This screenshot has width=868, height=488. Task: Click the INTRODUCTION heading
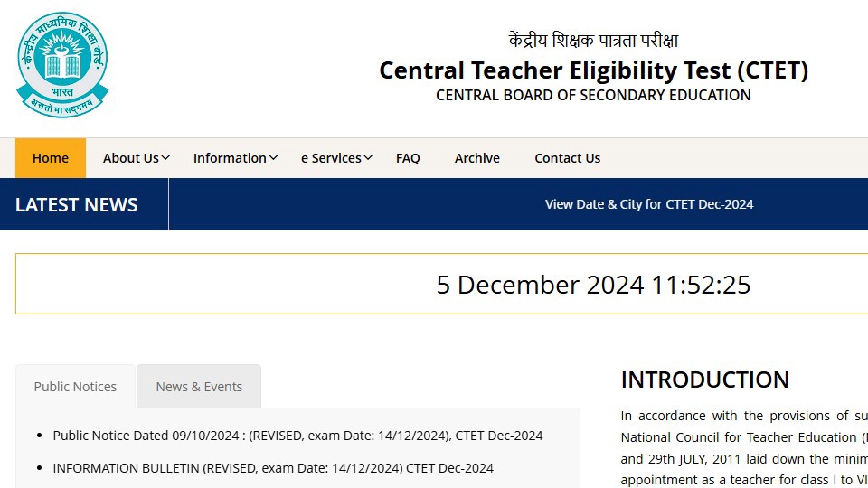[x=704, y=380]
